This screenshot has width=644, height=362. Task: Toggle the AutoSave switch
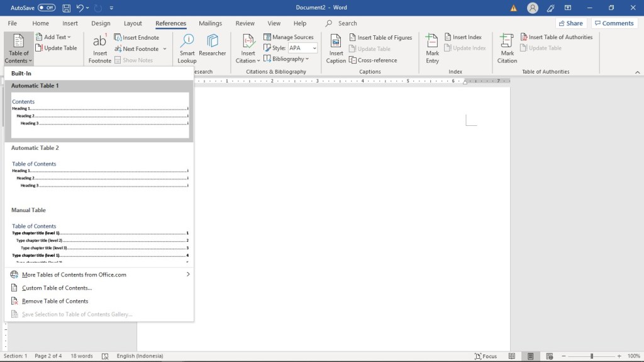47,8
